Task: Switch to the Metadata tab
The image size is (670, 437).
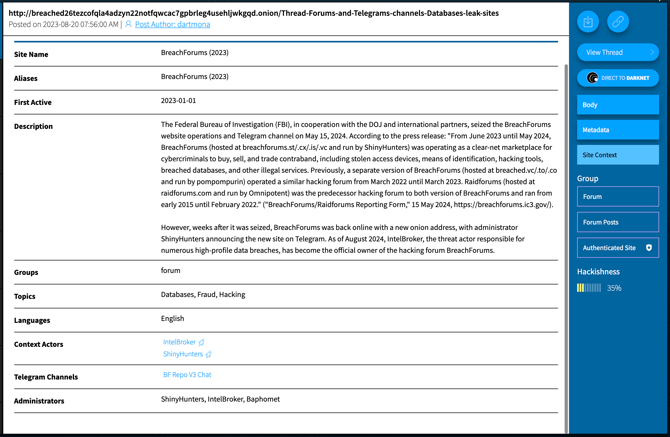Action: [617, 130]
